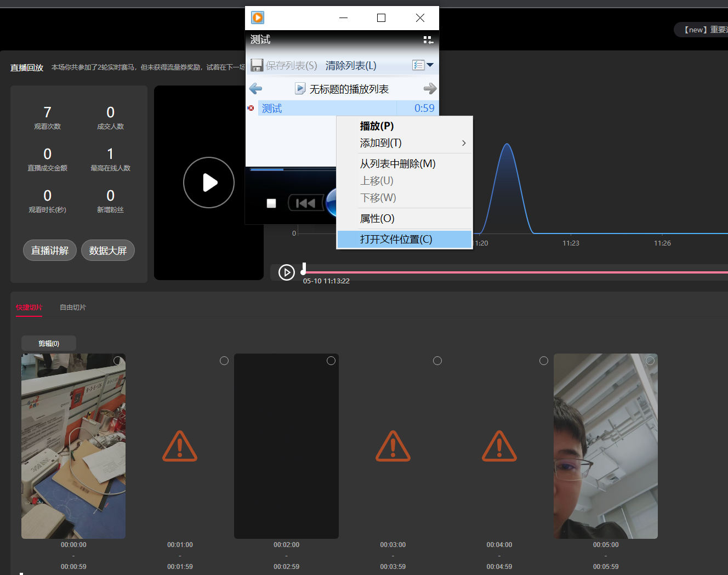Open the 00:05:00 clip thumbnail
This screenshot has height=575, width=728.
point(606,446)
